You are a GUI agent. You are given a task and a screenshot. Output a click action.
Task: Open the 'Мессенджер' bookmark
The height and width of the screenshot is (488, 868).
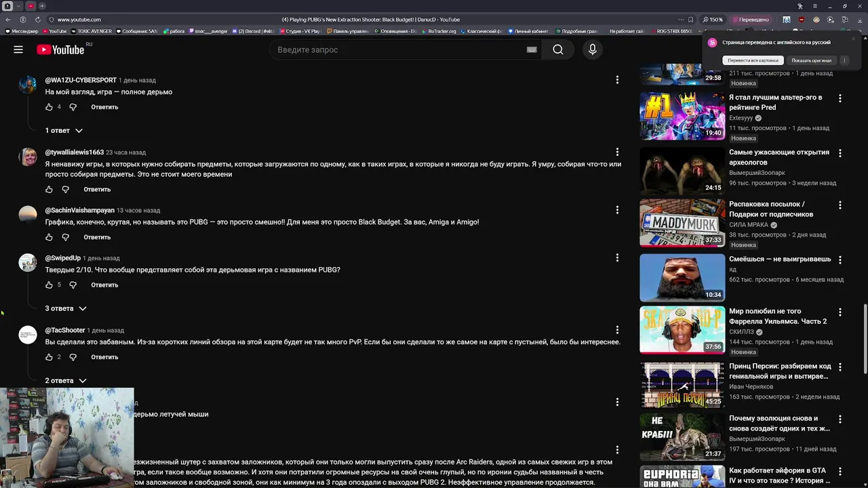coord(22,31)
